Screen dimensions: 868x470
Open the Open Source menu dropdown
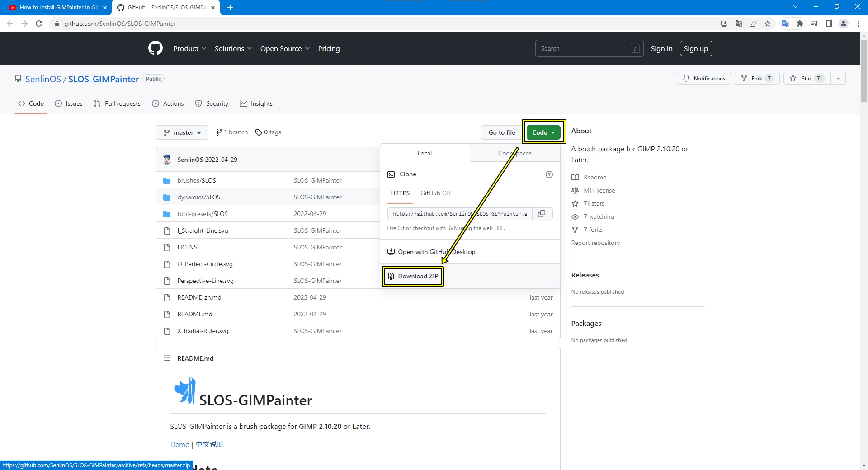point(285,48)
